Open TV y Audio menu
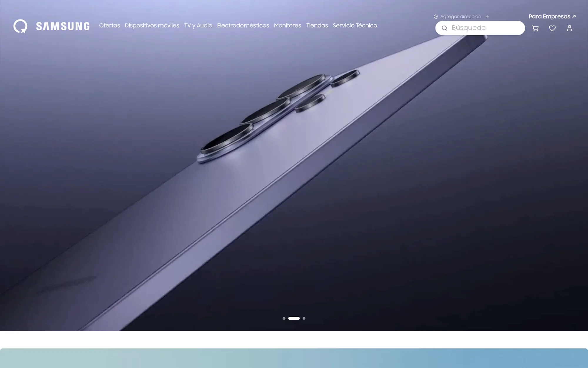The image size is (588, 368). (198, 26)
